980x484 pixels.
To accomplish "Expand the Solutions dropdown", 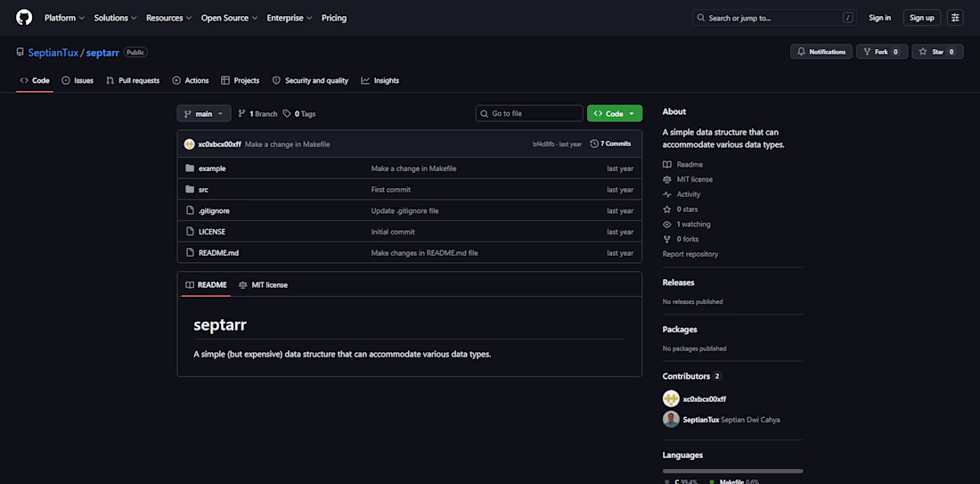I will (x=116, y=18).
